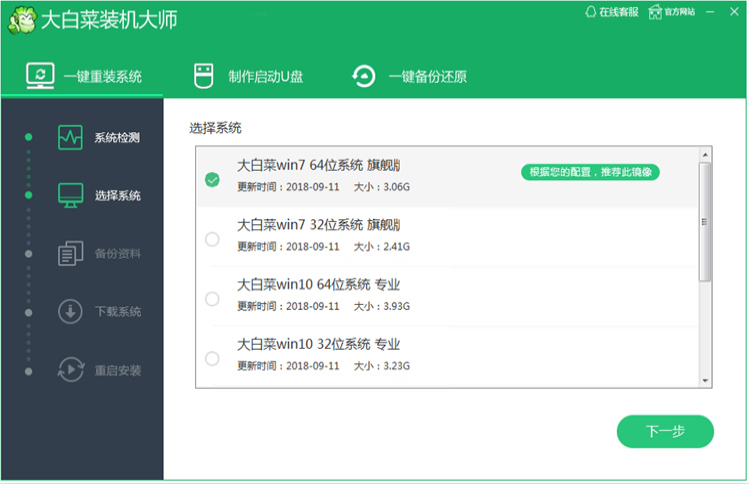
Task: Select the win7 32位 旗舰版 radio button
Action: pyautogui.click(x=212, y=239)
